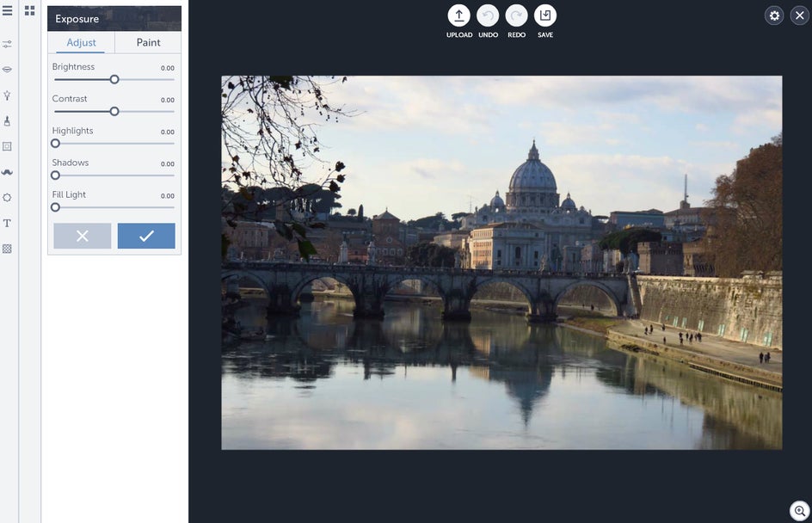Image resolution: width=812 pixels, height=523 pixels.
Task: Open the Artsy paintbrush icon
Action: click(x=7, y=120)
